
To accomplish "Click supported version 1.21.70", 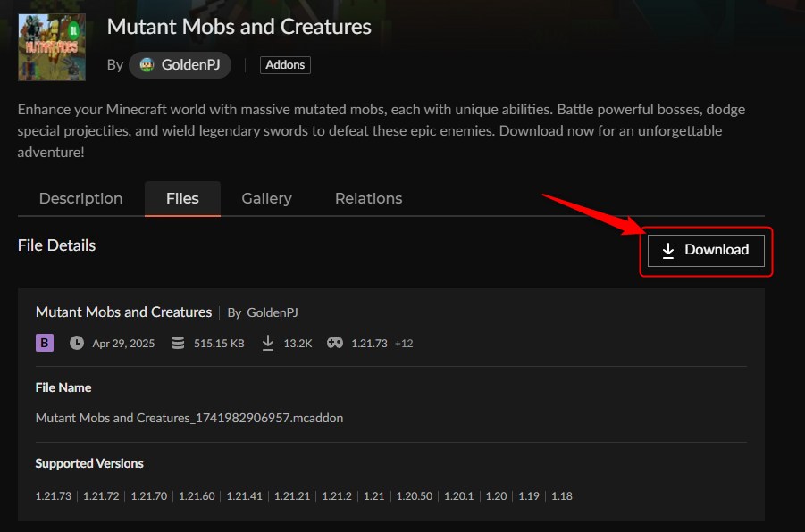I will pos(149,496).
